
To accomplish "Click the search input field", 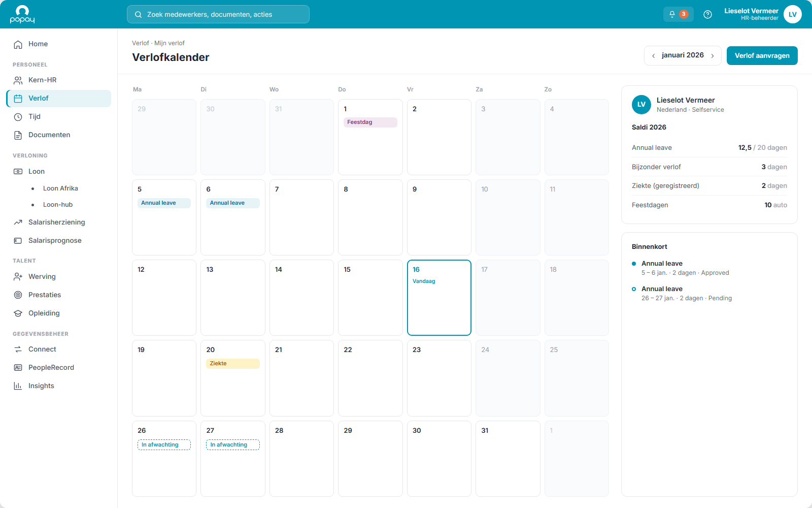I will coord(218,14).
